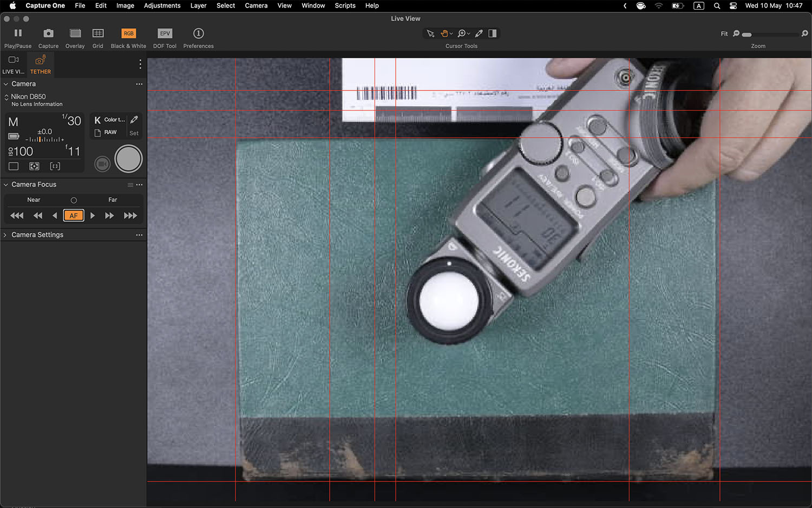Collapse the Camera Focus panel
Screen dimensions: 812x508
click(x=6, y=185)
